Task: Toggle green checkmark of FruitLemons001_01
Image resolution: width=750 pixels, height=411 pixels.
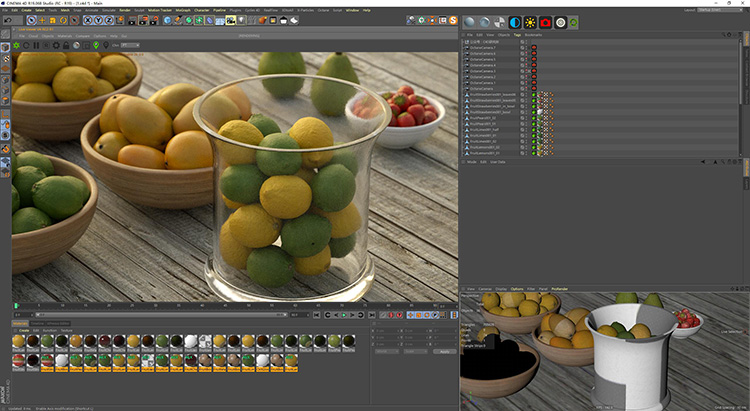Action: coord(534,153)
